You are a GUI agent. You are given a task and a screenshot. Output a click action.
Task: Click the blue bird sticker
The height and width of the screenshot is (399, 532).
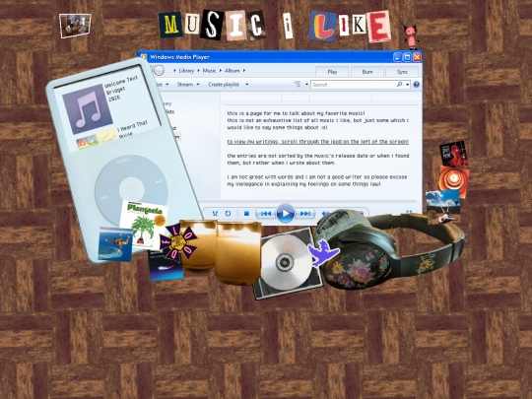[x=323, y=253]
